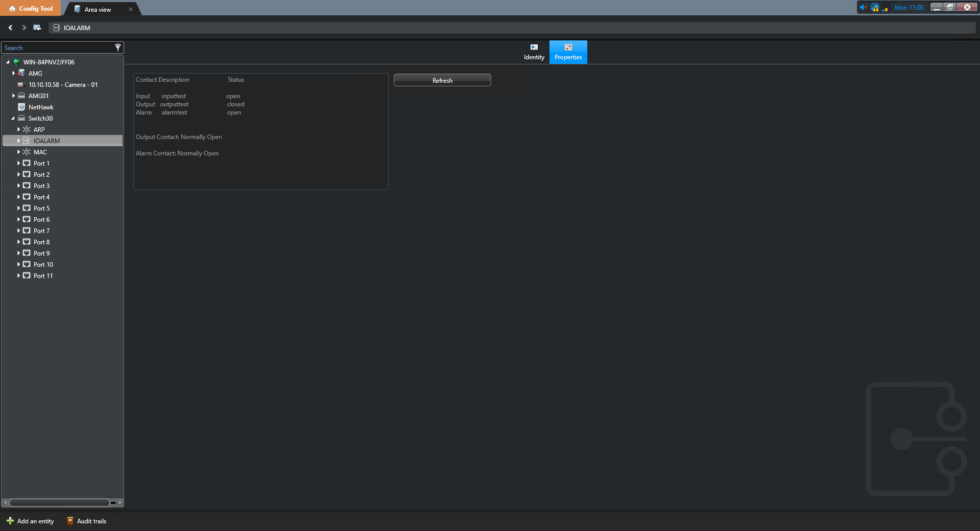Click the forward navigation arrow
This screenshot has height=531, width=980.
click(x=24, y=28)
